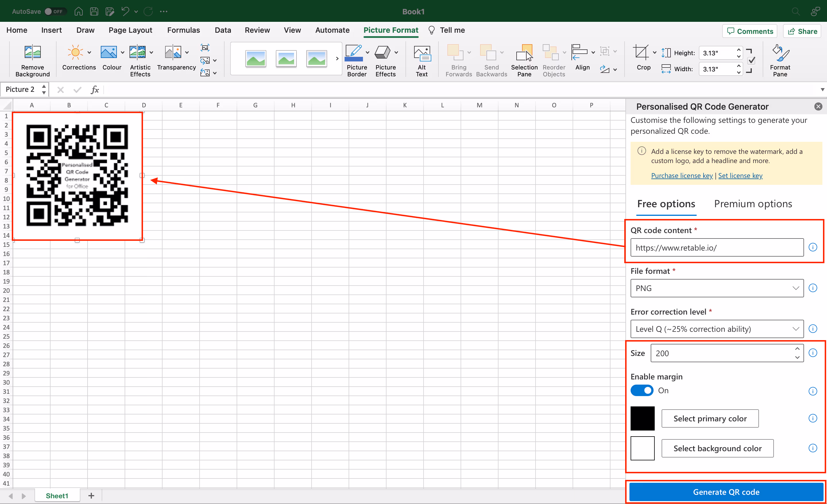The image size is (827, 504).
Task: Click the Remove Background icon
Action: coord(32,52)
